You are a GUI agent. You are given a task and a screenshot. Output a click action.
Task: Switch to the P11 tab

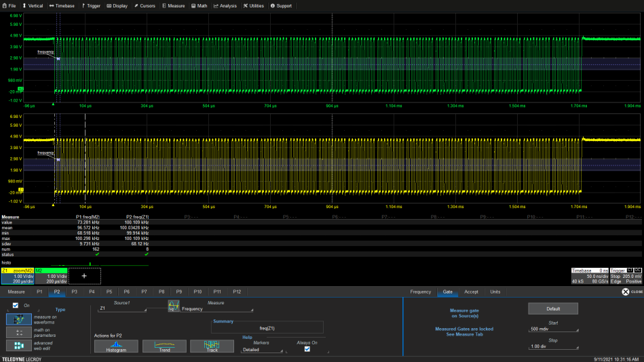[217, 291]
